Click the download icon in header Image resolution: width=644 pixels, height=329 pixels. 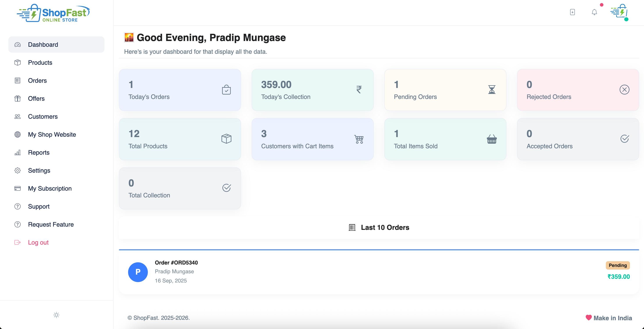pyautogui.click(x=572, y=12)
